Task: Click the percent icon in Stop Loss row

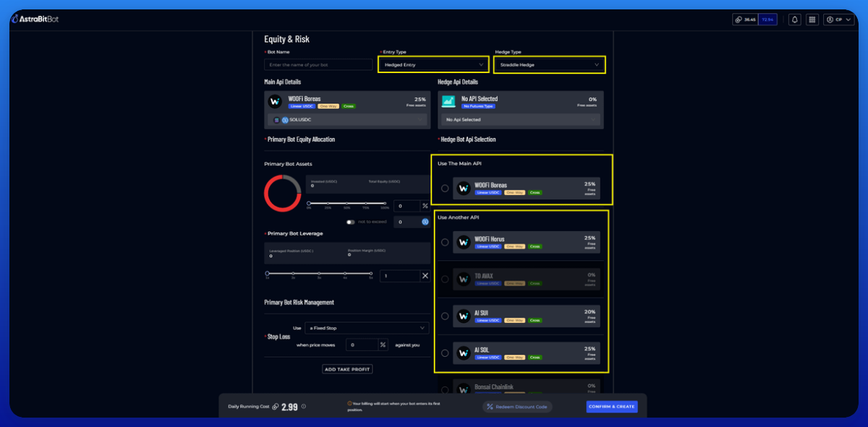Action: pyautogui.click(x=383, y=345)
